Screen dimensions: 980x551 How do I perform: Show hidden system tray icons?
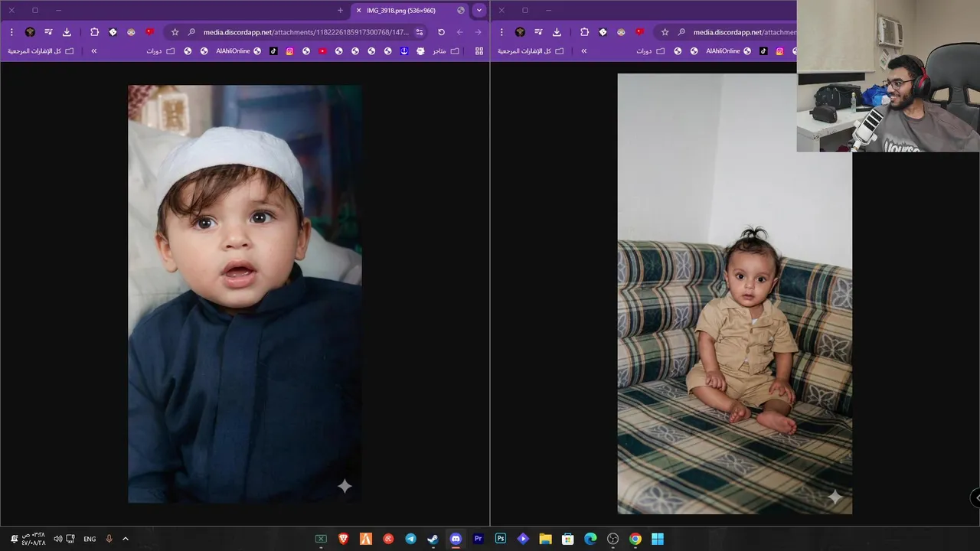coord(126,539)
